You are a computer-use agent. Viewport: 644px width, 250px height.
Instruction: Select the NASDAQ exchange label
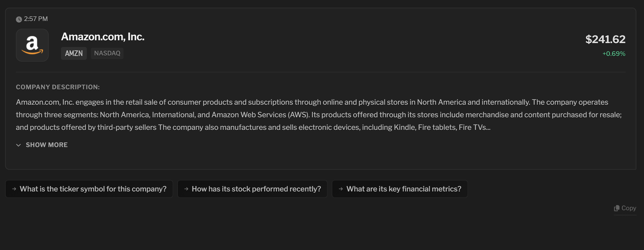coord(107,53)
